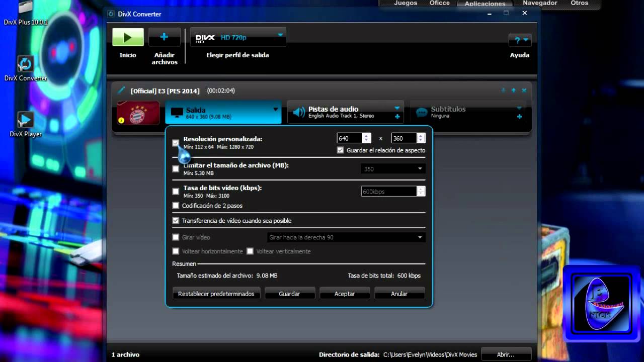Click the Anular button
644x362 pixels.
point(399,294)
